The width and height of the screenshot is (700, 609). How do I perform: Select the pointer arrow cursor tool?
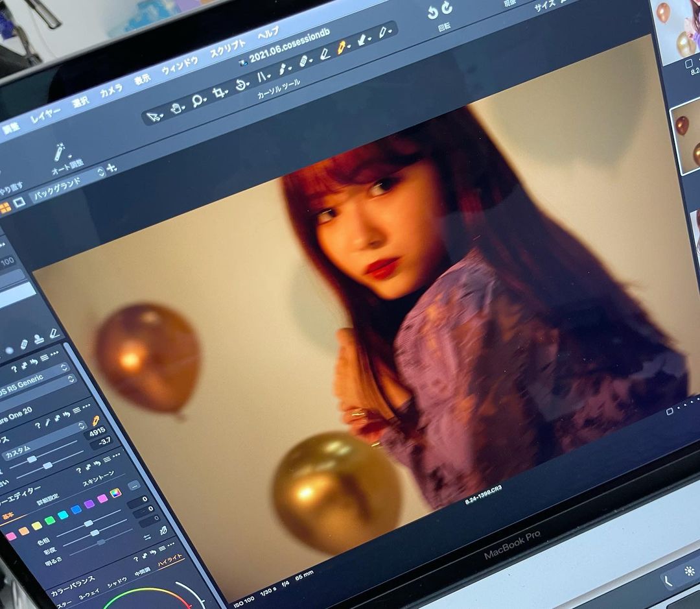(x=154, y=117)
